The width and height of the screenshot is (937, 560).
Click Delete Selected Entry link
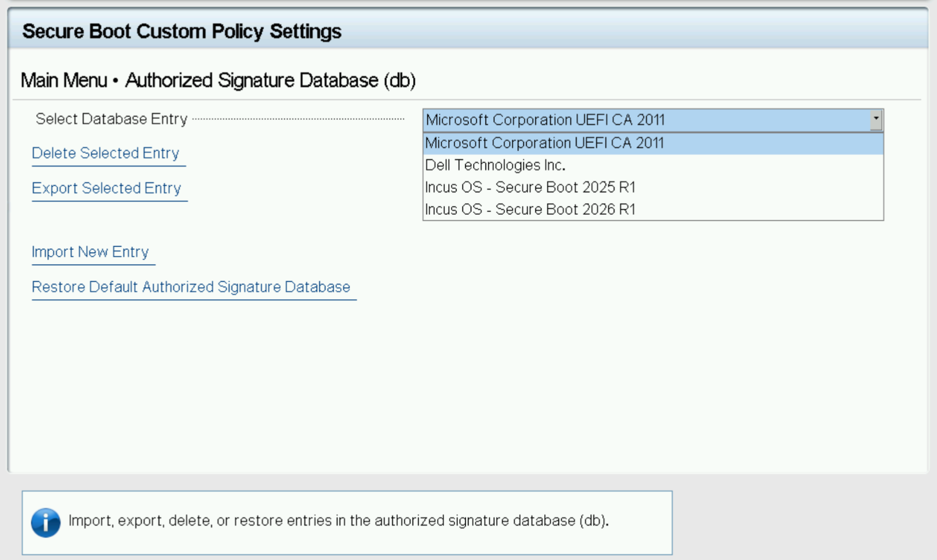pyautogui.click(x=105, y=153)
